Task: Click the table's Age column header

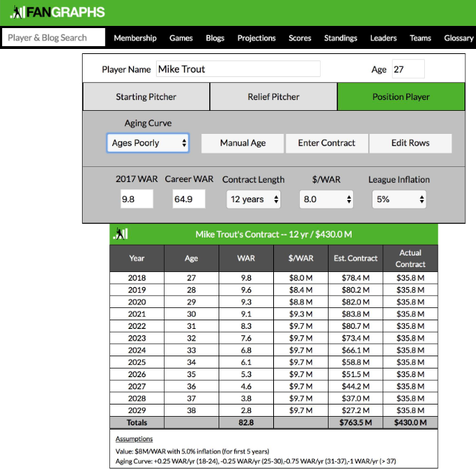Action: point(191,258)
